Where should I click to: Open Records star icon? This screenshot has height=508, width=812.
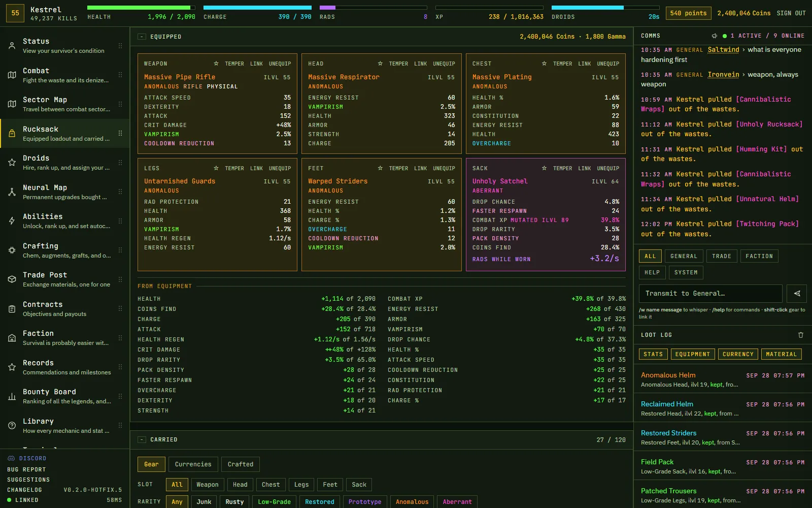(x=12, y=367)
